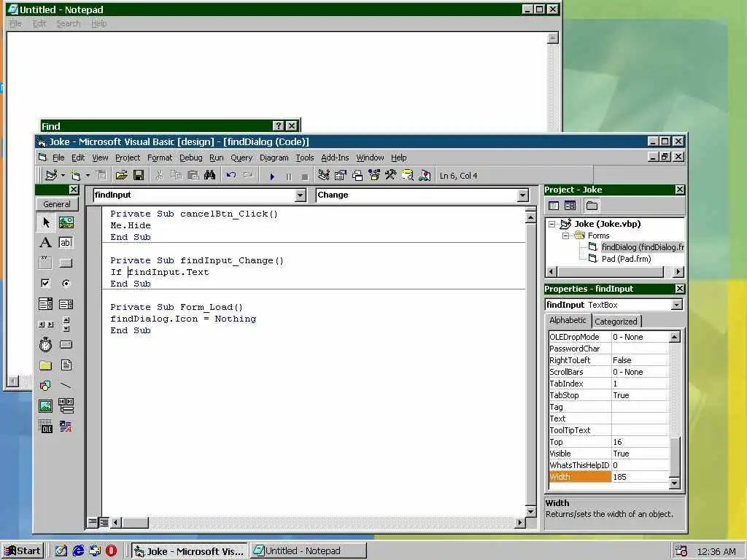Toggle Folders view in Project panel
Screen dimensions: 747x560
click(x=592, y=206)
